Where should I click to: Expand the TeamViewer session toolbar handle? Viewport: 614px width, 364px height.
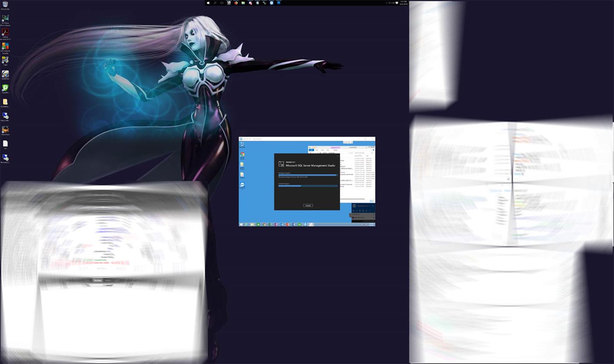click(348, 142)
